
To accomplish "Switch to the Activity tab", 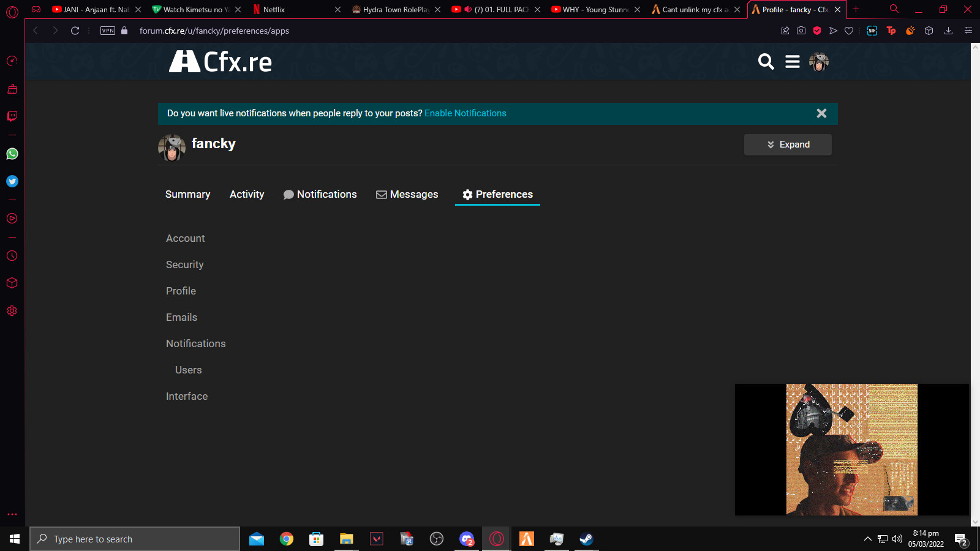I will tap(246, 194).
